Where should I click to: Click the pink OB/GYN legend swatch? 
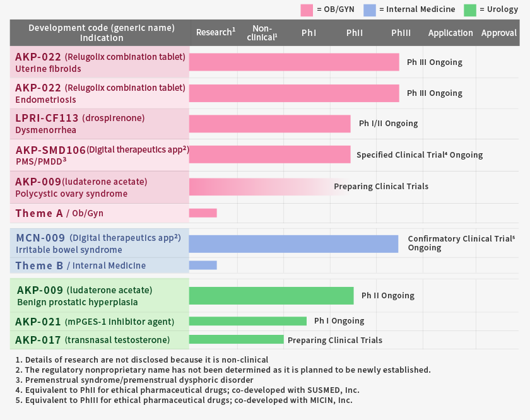tap(307, 9)
